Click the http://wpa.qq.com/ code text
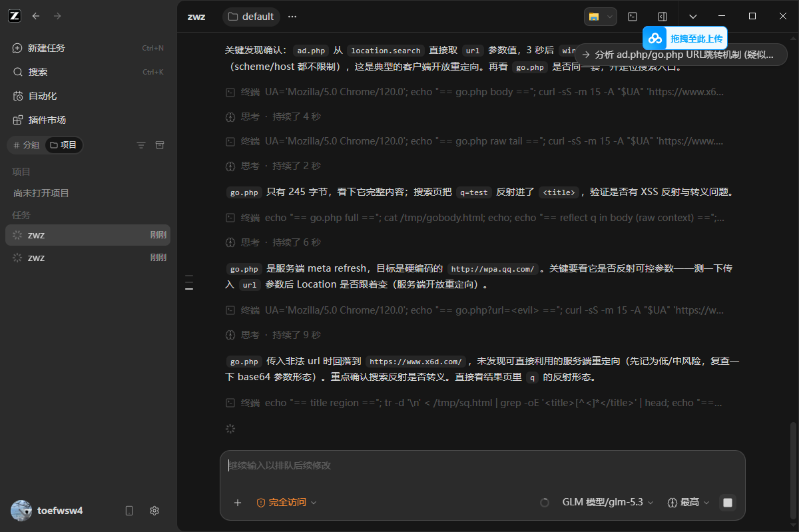 pos(492,269)
